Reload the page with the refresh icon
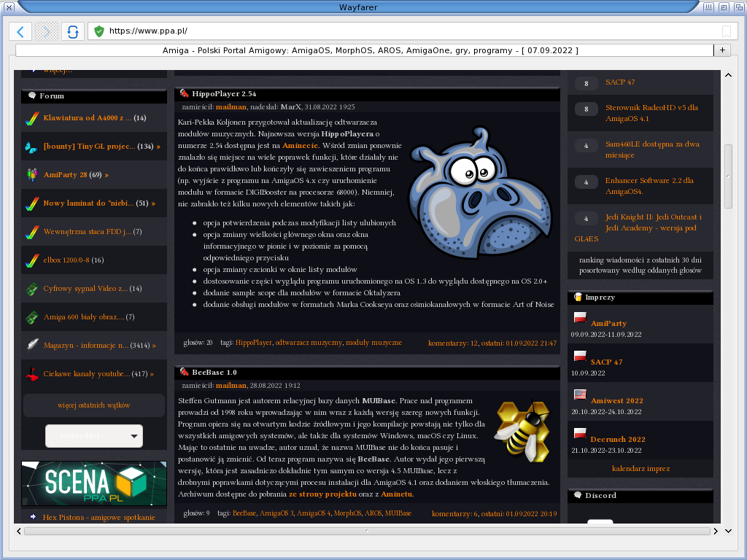Image resolution: width=747 pixels, height=560 pixels. pyautogui.click(x=72, y=31)
